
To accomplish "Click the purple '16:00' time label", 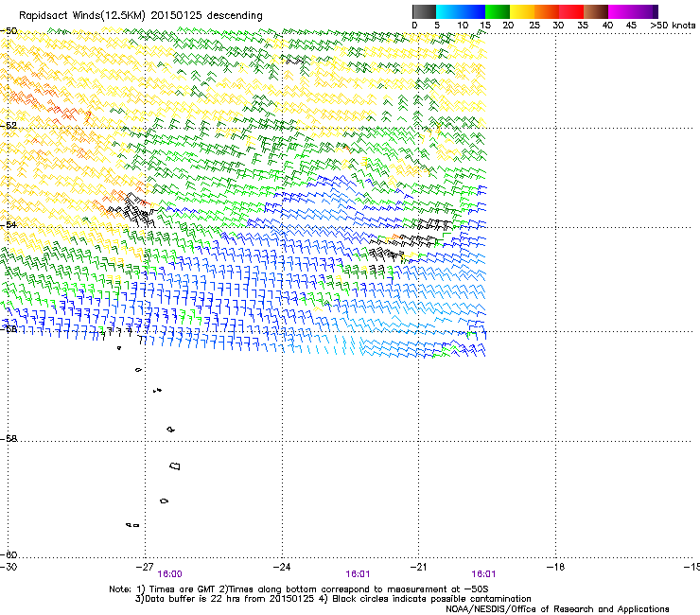I will [170, 574].
